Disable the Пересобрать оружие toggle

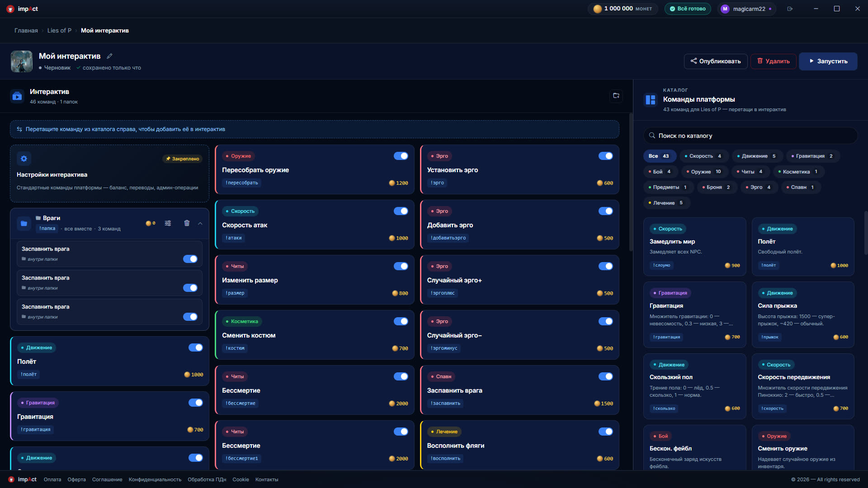[401, 156]
